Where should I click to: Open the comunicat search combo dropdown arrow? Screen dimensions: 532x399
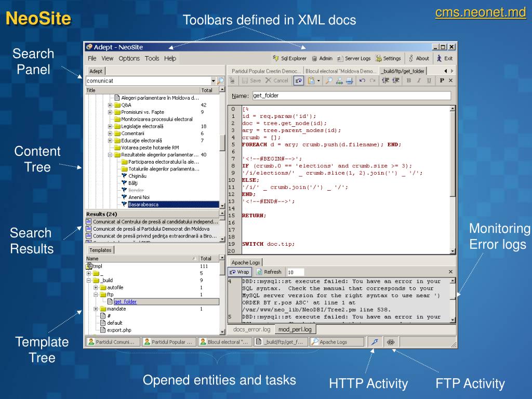[213, 81]
